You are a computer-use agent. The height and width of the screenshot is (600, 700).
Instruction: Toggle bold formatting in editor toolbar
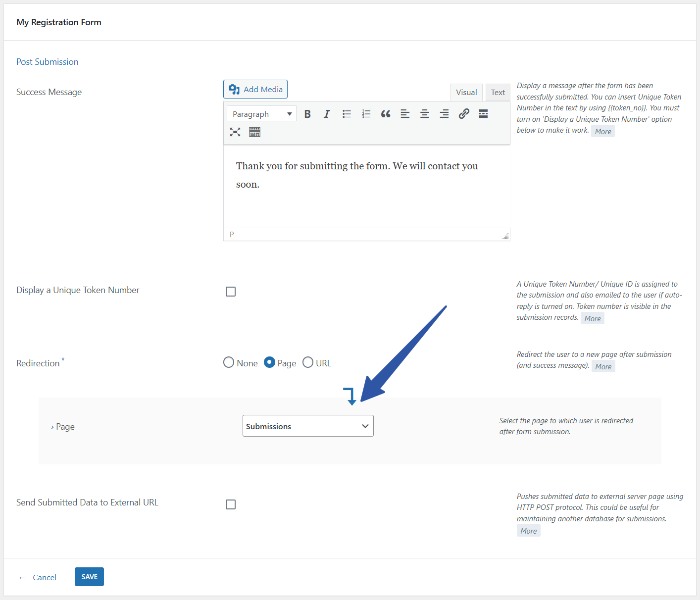coord(307,114)
